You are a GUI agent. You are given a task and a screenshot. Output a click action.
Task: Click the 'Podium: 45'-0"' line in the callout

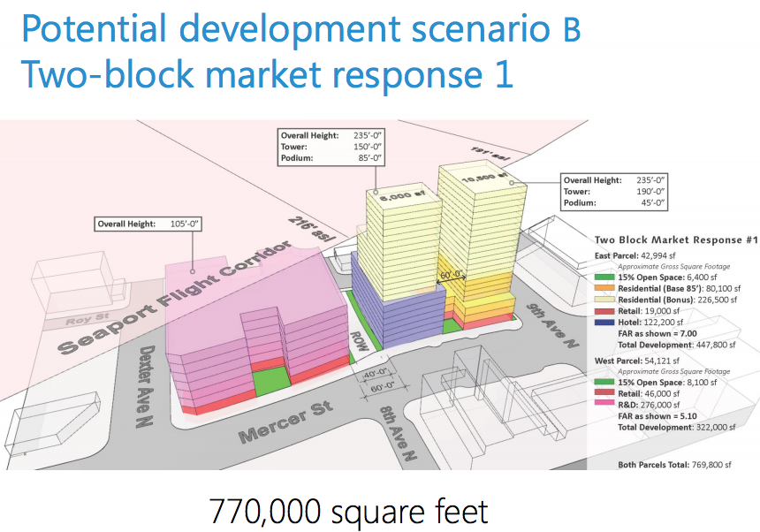614,203
